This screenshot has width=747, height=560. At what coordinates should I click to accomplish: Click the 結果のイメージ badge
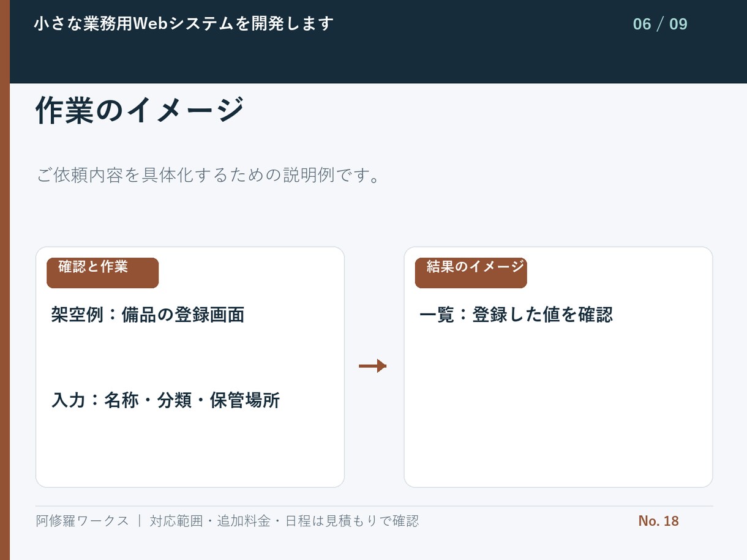tap(471, 273)
